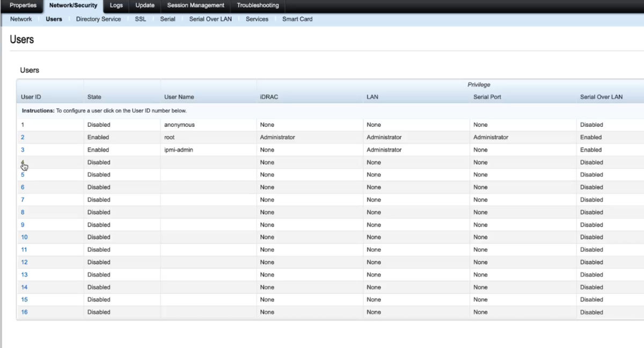Click User ID 5 link

23,175
